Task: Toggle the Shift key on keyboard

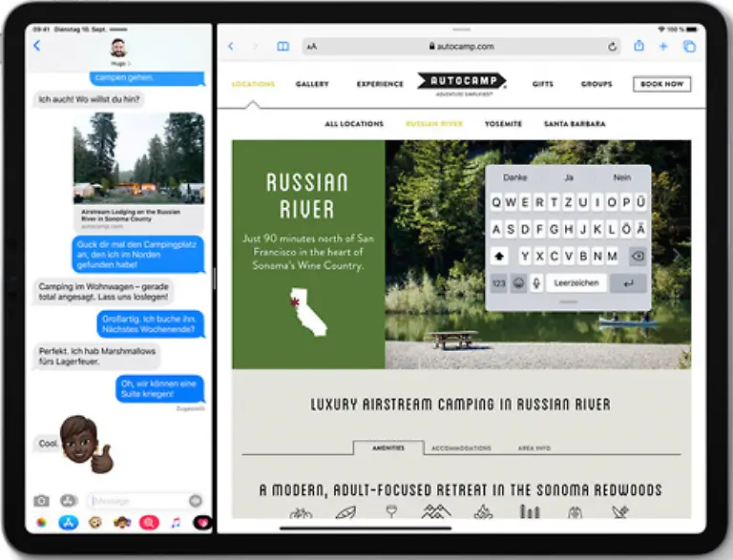Action: [x=499, y=256]
